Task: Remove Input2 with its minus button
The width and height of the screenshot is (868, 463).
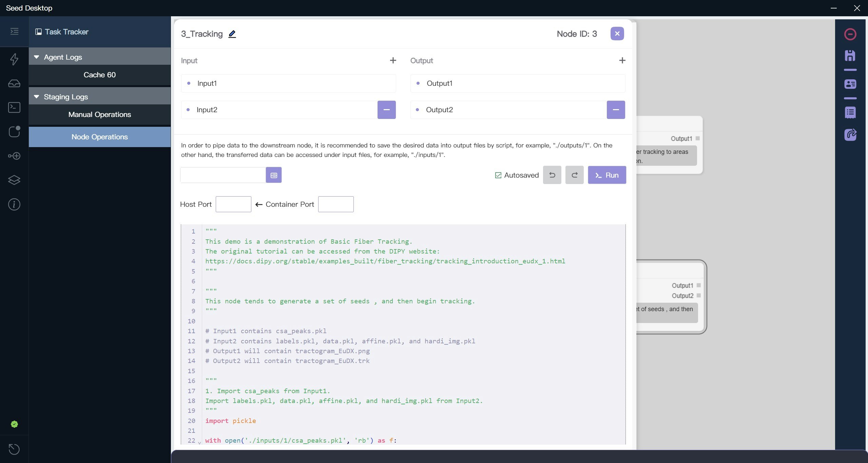Action: pyautogui.click(x=386, y=110)
